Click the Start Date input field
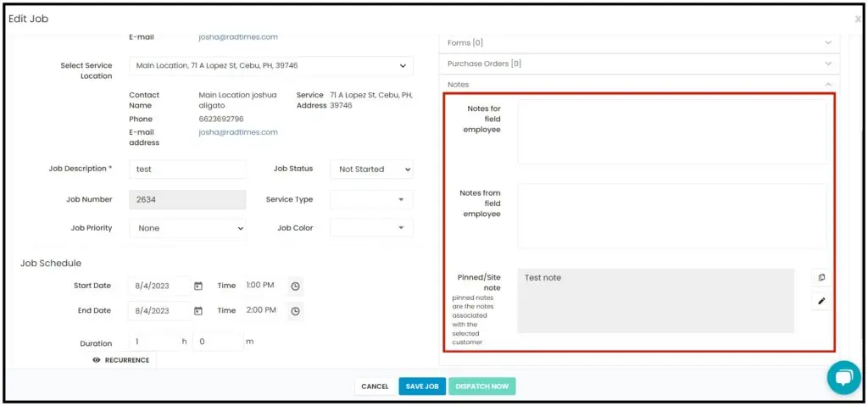This screenshot has height=406, width=868. click(160, 286)
